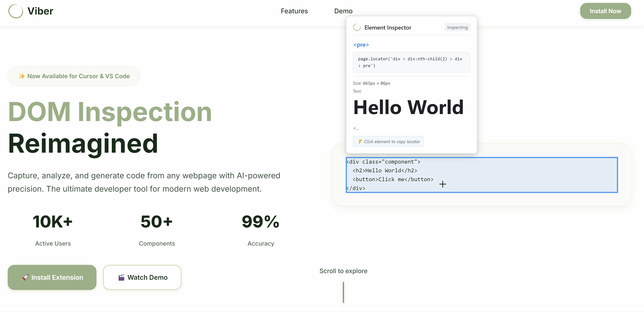Image resolution: width=644 pixels, height=312 pixels.
Task: Click the lightbulb icon in copy locator hint
Action: (360, 142)
